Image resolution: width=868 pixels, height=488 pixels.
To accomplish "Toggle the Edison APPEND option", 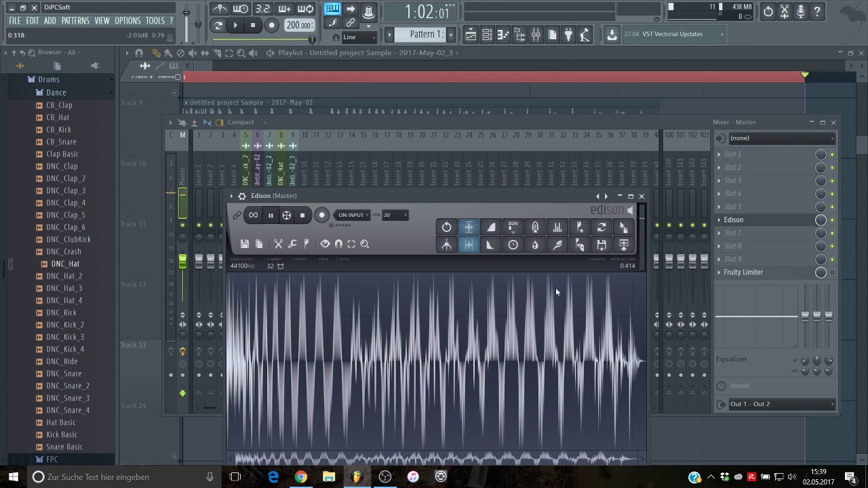I will click(x=340, y=225).
